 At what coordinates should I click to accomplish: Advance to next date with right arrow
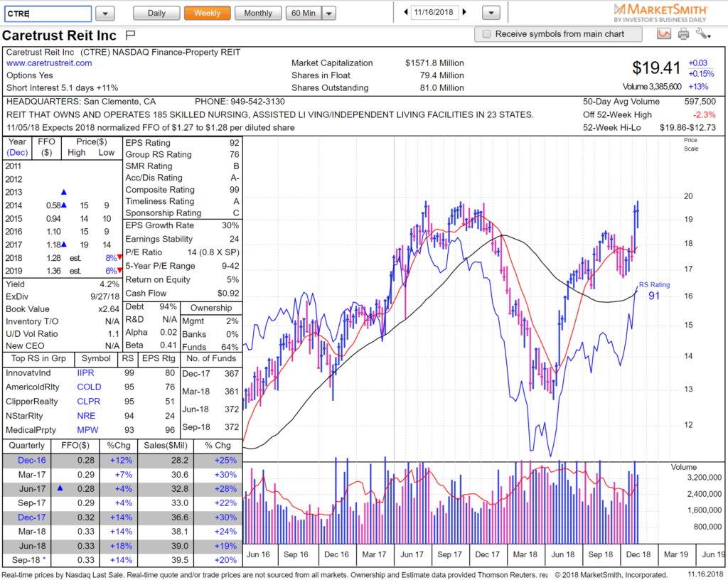[x=464, y=13]
